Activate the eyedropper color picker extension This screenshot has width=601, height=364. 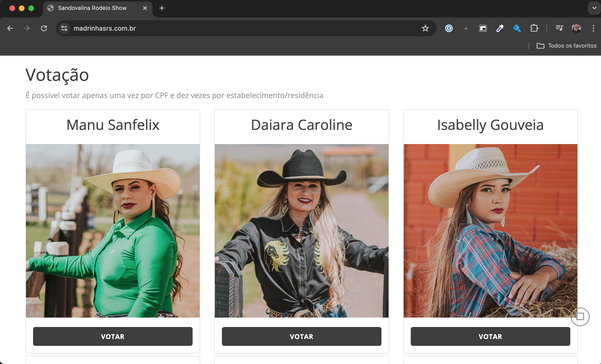500,28
